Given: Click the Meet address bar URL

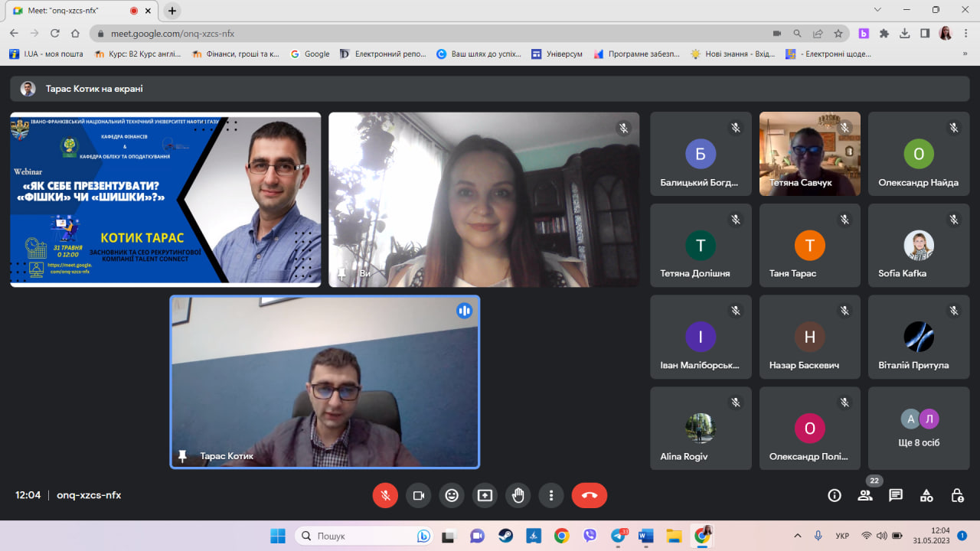Looking at the screenshot, I should (x=172, y=34).
